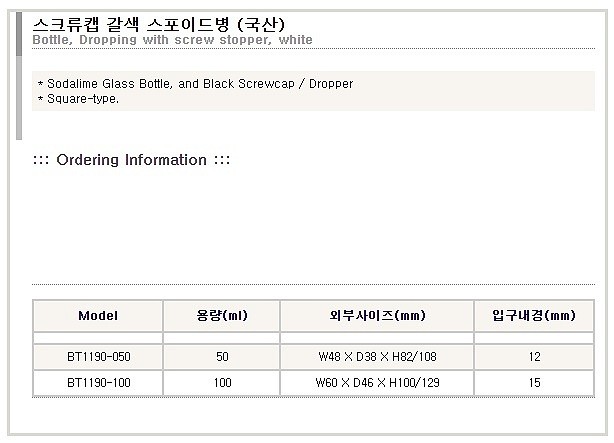This screenshot has width=614, height=443.
Task: Click the '외부사이즈(mm)' column header
Action: pyautogui.click(x=377, y=316)
